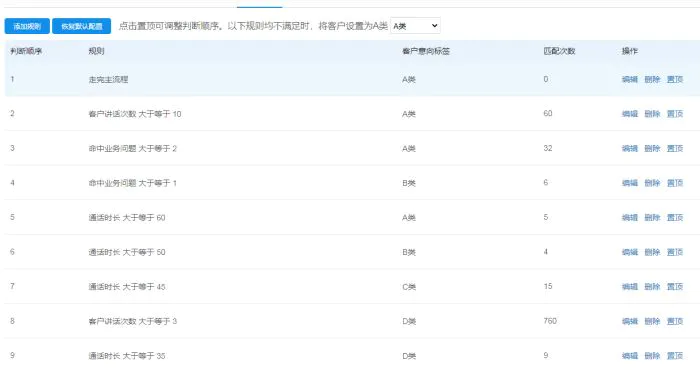Viewport: 700px width, 370px height.
Task: Click match count 0 in 走完主流程 row
Action: point(546,79)
